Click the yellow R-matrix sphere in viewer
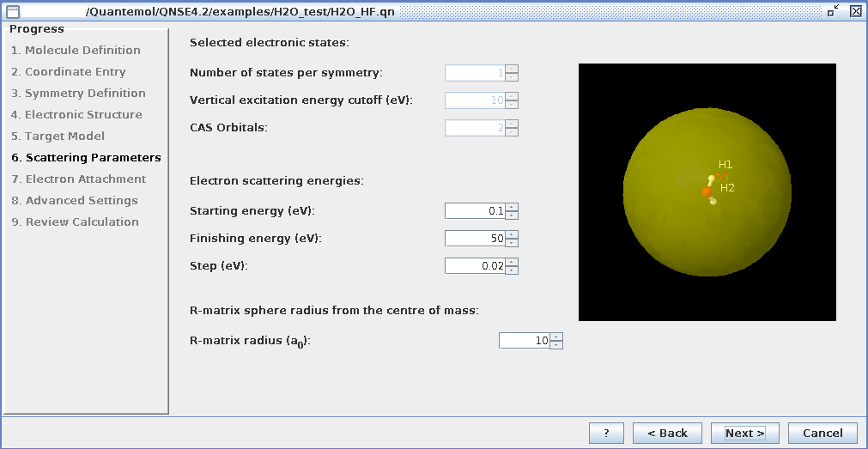 (x=670, y=240)
